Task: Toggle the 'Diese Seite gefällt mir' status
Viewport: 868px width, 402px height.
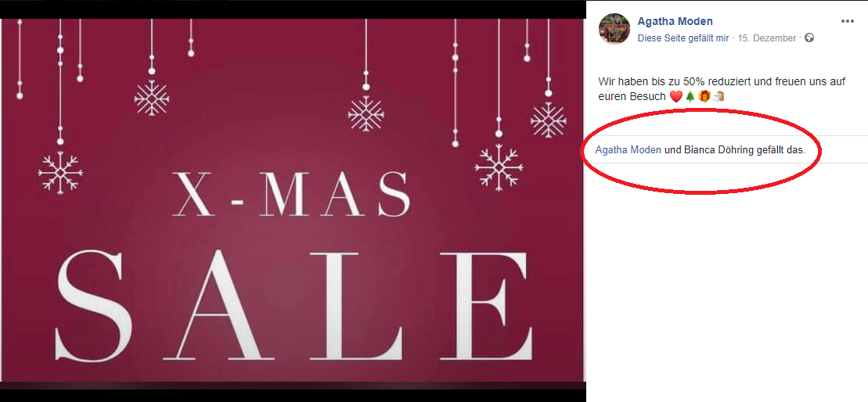Action: pos(683,38)
